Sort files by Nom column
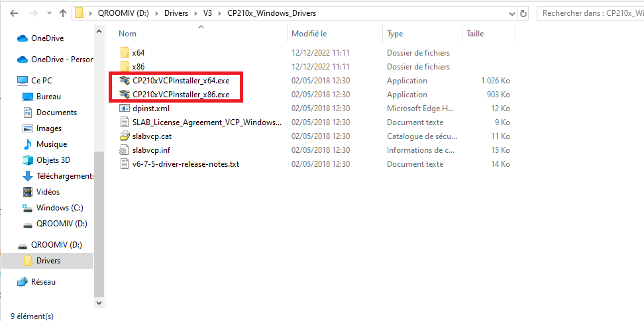The width and height of the screenshot is (644, 321). 127,34
